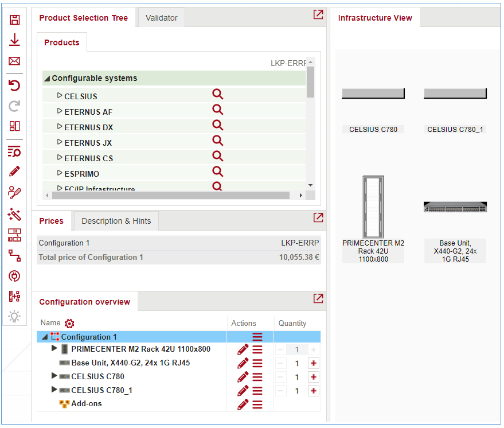Edit the CELSIUS C780_1 entry

coord(243,390)
